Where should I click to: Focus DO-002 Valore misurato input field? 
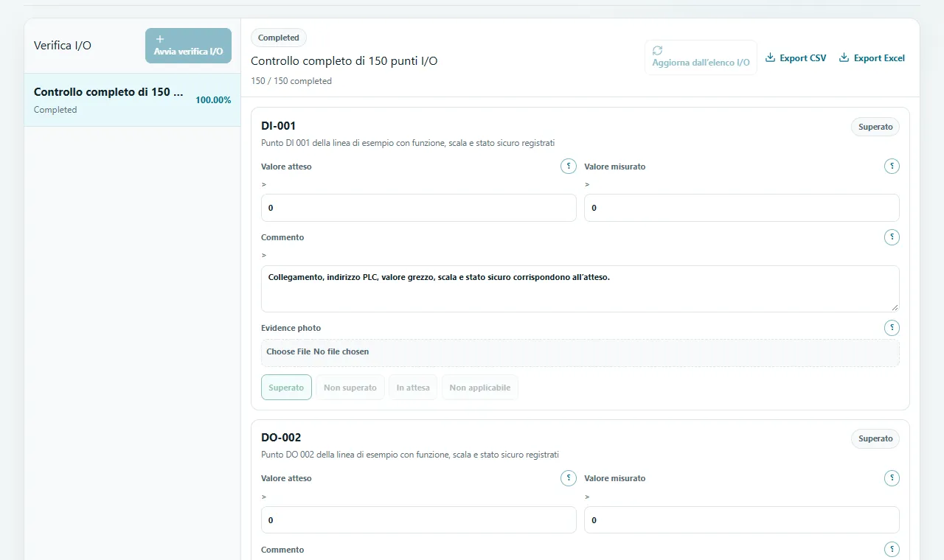pos(741,520)
